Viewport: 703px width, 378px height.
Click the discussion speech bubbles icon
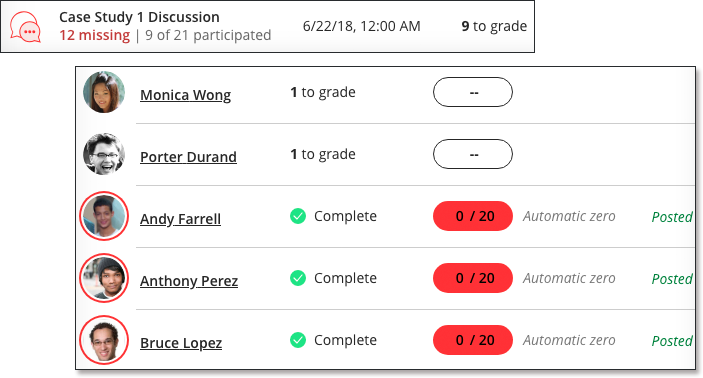click(26, 27)
